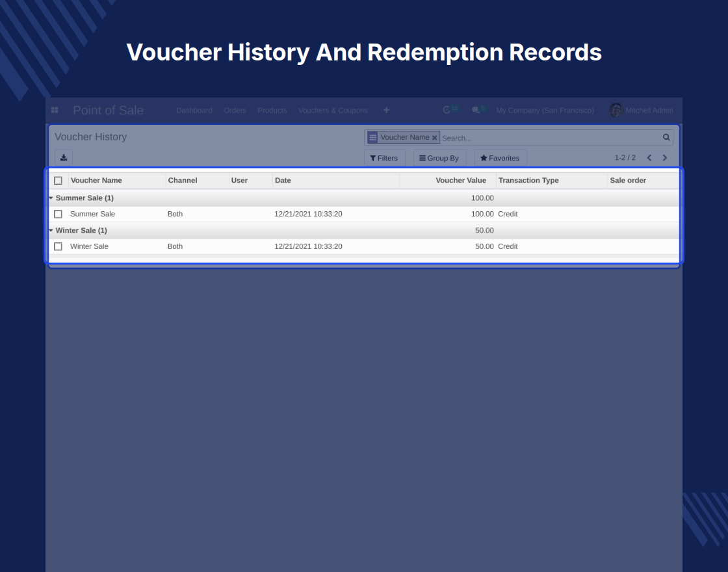Image resolution: width=728 pixels, height=572 pixels.
Task: Click the group-by facet icon in search
Action: 372,137
